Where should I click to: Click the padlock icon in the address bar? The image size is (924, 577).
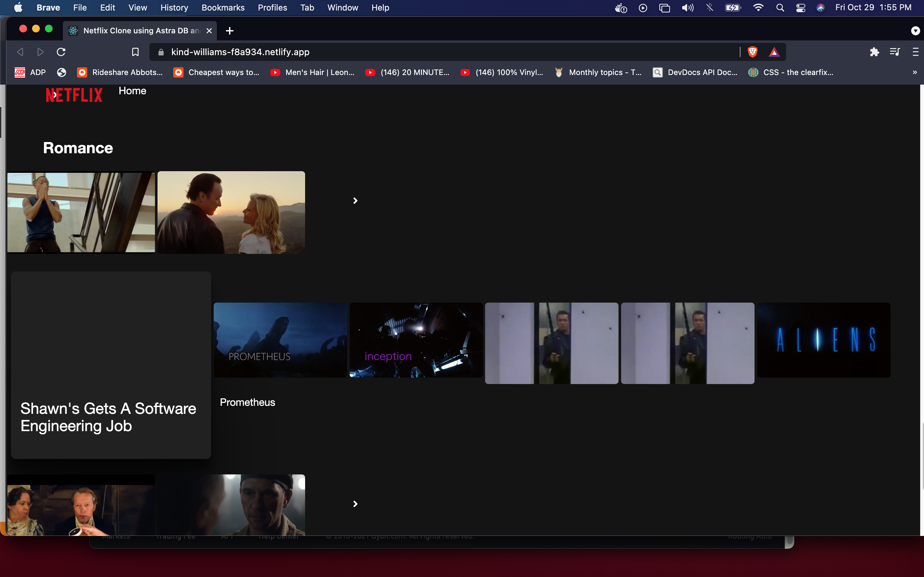tap(161, 52)
